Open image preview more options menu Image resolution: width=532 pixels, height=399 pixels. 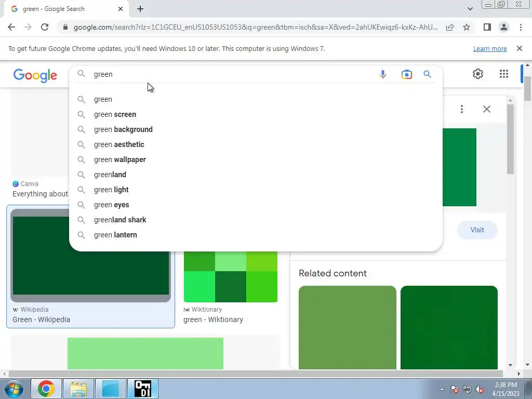pos(461,109)
